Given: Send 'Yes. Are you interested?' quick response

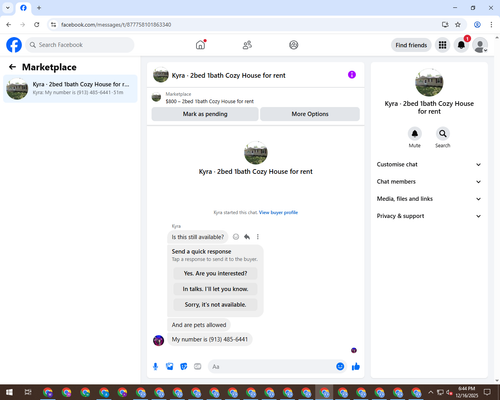Looking at the screenshot, I should 215,273.
